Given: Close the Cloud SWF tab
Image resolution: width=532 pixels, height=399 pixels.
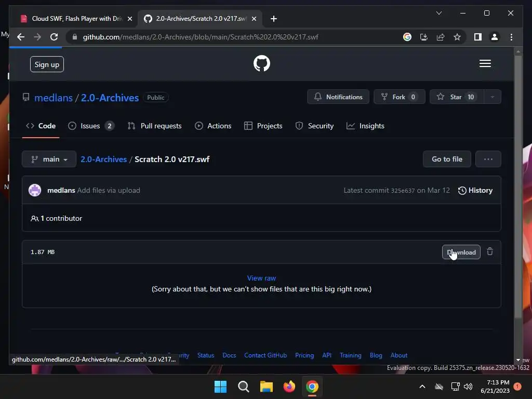Looking at the screenshot, I should coord(129,19).
